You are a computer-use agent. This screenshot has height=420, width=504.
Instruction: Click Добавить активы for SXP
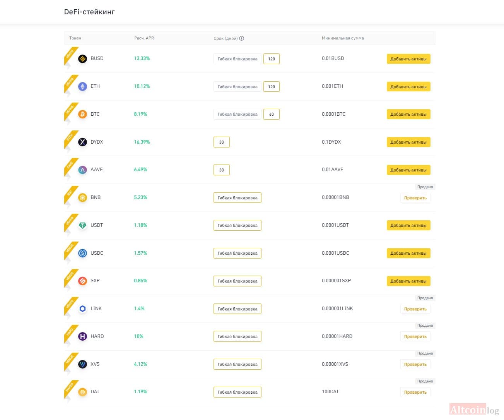[x=408, y=281]
